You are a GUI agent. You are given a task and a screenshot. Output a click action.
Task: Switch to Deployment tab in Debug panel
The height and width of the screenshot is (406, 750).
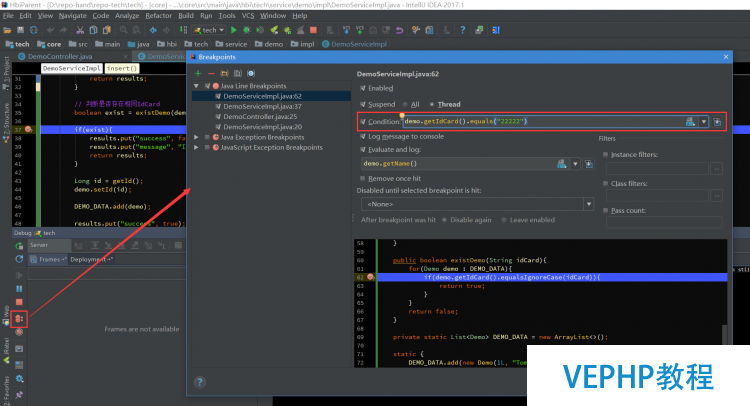coord(91,259)
